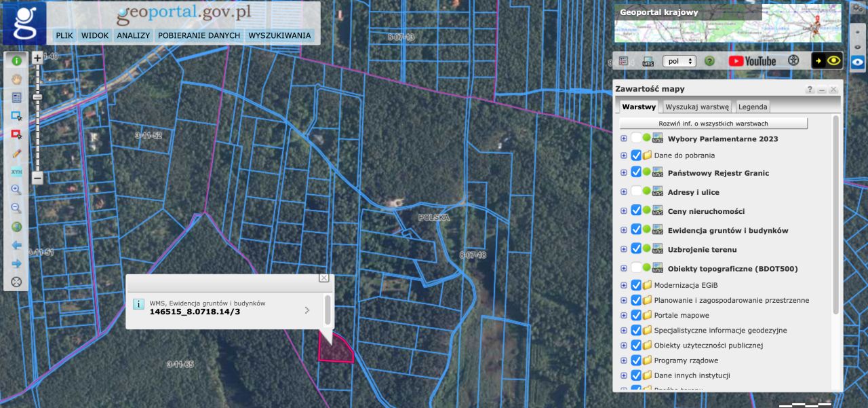Viewport: 868px width, 408px height.
Task: Open the ANALIZY menu
Action: coord(133,35)
